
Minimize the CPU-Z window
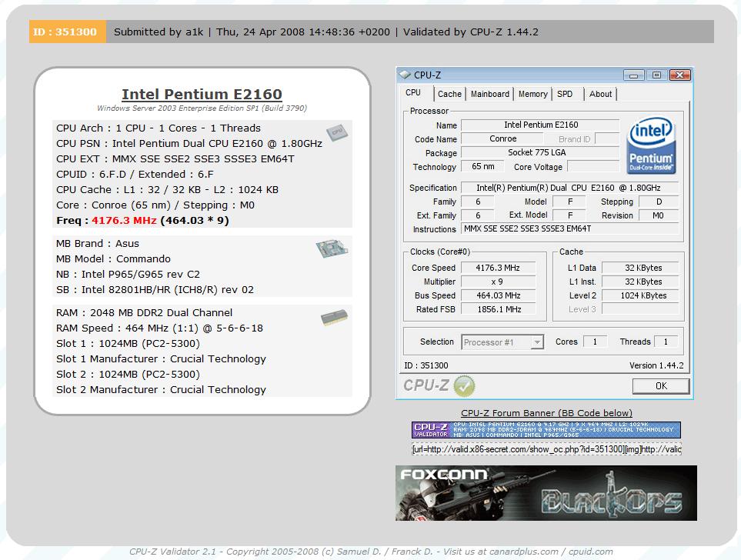(634, 75)
